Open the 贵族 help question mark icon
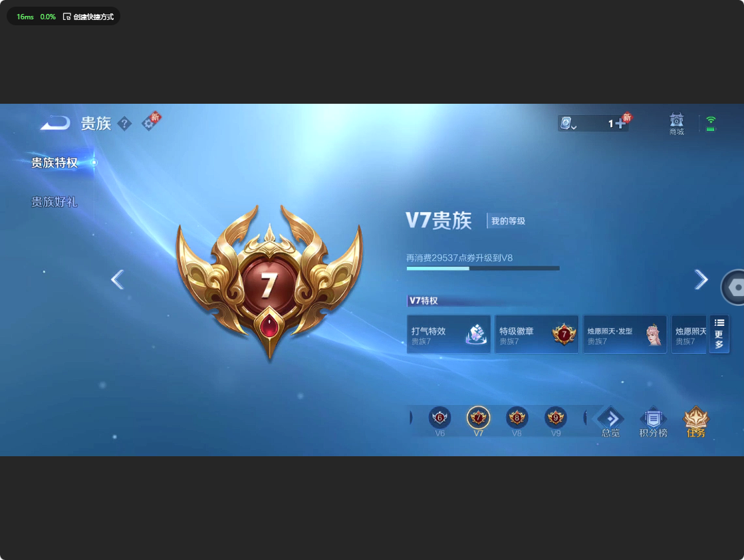 tap(124, 124)
